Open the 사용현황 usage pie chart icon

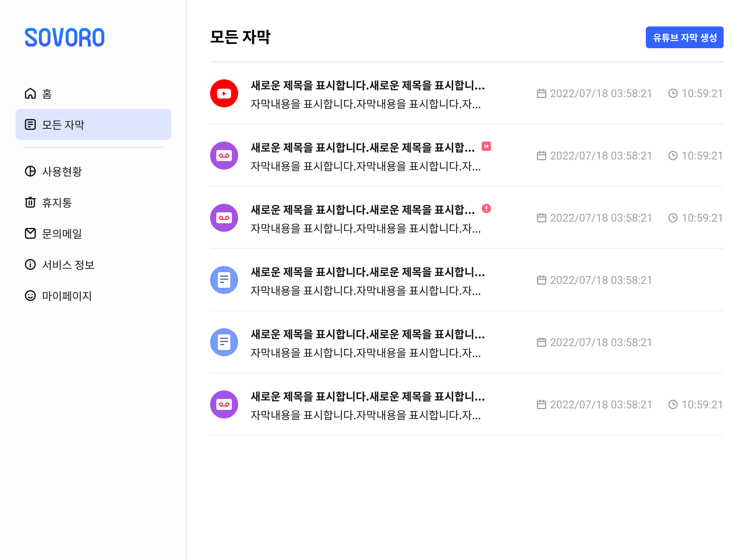[x=30, y=171]
